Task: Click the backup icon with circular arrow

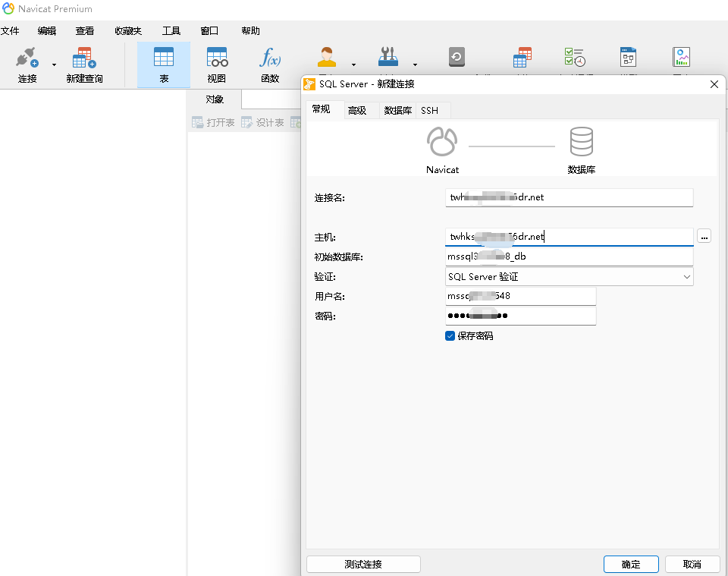Action: click(457, 57)
